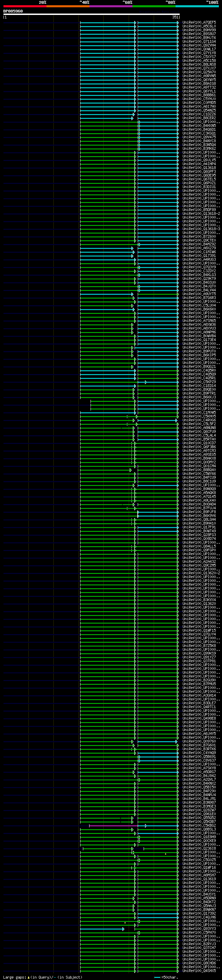Open hit UniRef100_A7SM65

tap(199, 321)
